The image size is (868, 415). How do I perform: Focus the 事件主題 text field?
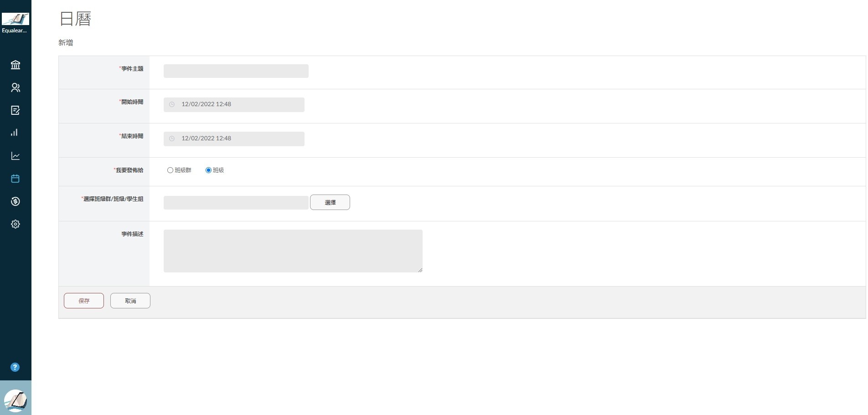click(236, 71)
